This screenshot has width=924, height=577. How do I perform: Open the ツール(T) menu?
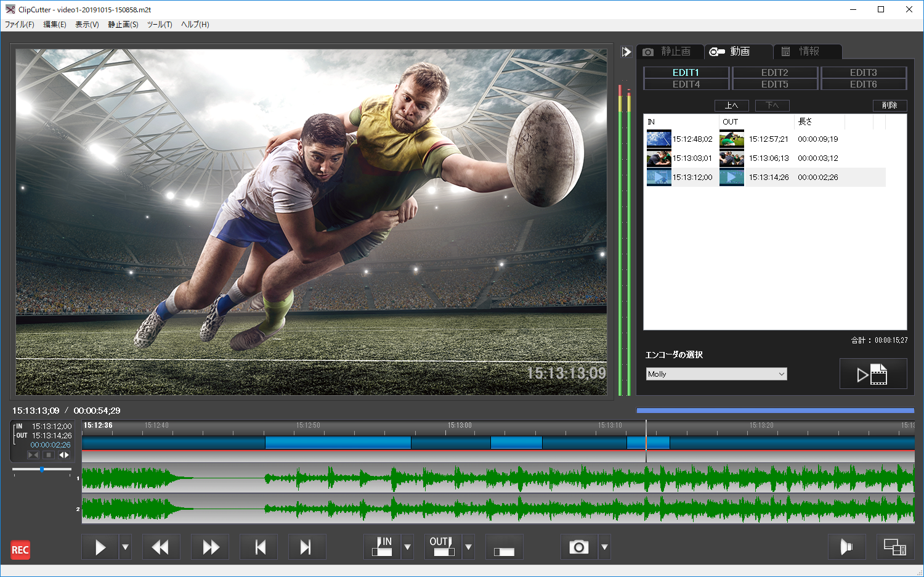pyautogui.click(x=160, y=25)
